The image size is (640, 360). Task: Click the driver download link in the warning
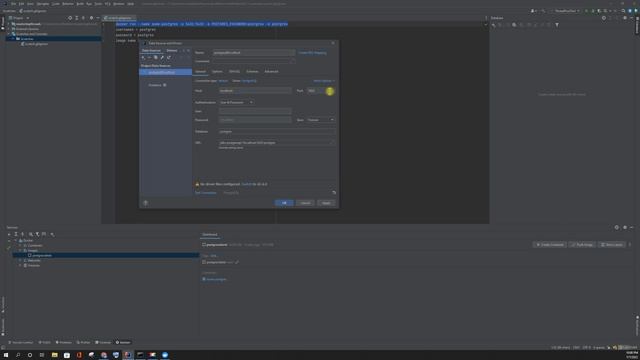click(247, 184)
